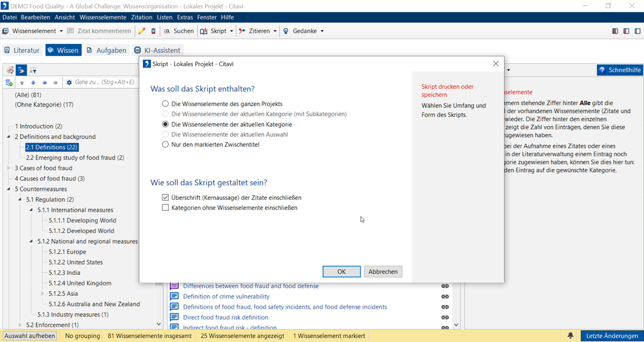644x342 pixels.
Task: Click the notification bell in status bar
Action: [x=571, y=336]
